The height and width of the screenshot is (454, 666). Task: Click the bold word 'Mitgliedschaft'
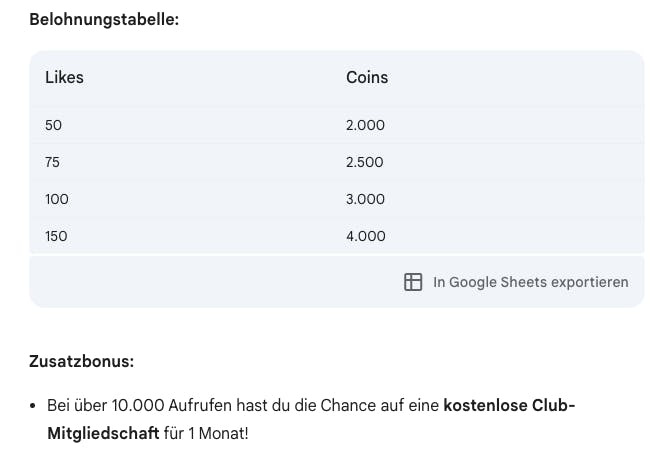pyautogui.click(x=103, y=433)
